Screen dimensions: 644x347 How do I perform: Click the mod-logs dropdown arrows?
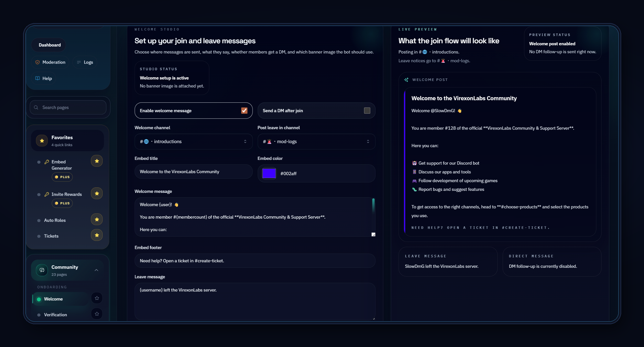[x=368, y=141]
